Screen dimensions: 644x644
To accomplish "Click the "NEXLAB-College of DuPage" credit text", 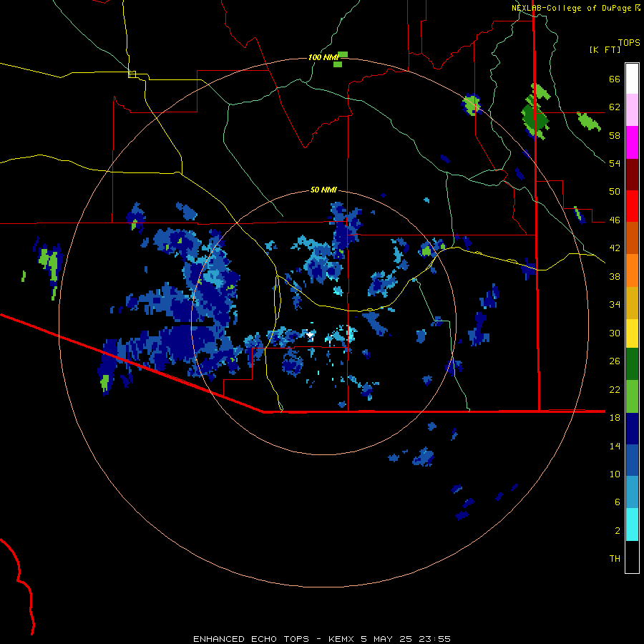I will pos(571,8).
